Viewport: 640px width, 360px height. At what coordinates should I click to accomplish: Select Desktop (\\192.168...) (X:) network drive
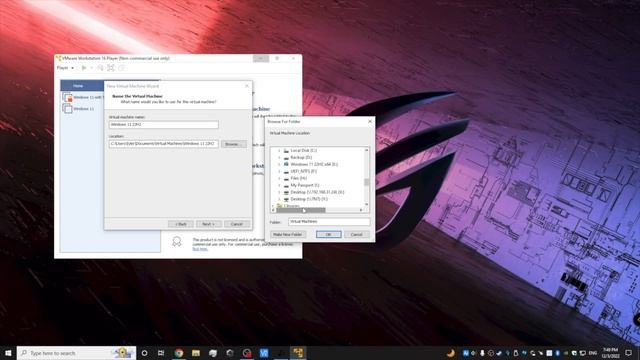[317, 192]
